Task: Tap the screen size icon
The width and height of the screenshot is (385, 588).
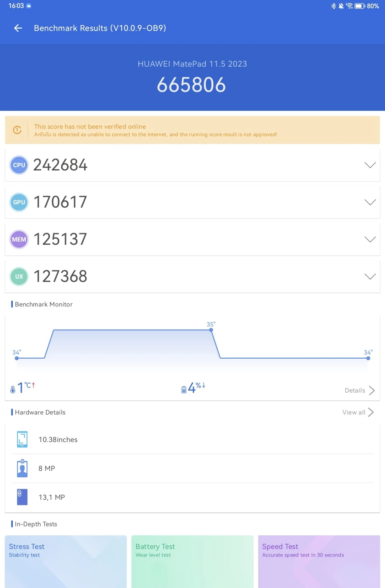Action: (22, 439)
